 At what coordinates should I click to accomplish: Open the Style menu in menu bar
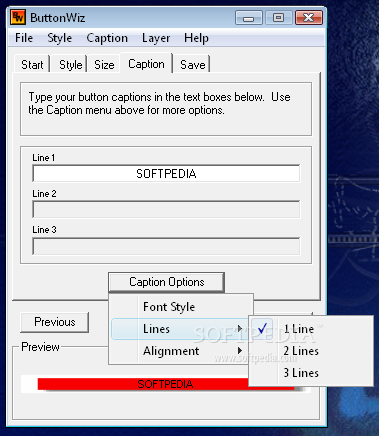(x=59, y=38)
